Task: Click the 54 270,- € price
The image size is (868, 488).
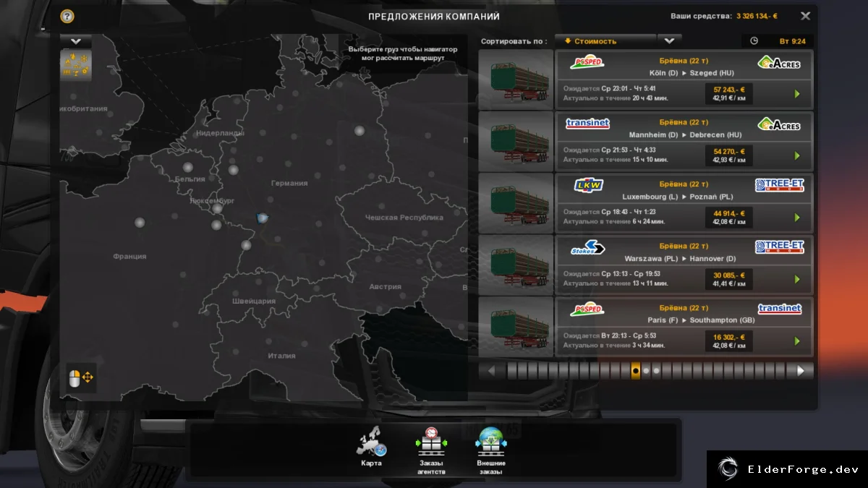Action: (729, 151)
